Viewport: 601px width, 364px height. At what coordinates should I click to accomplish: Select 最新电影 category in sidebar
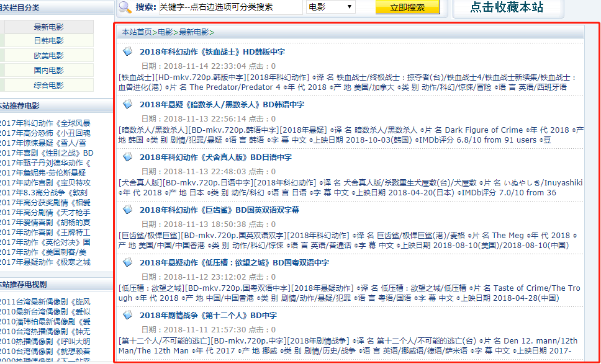pos(48,27)
